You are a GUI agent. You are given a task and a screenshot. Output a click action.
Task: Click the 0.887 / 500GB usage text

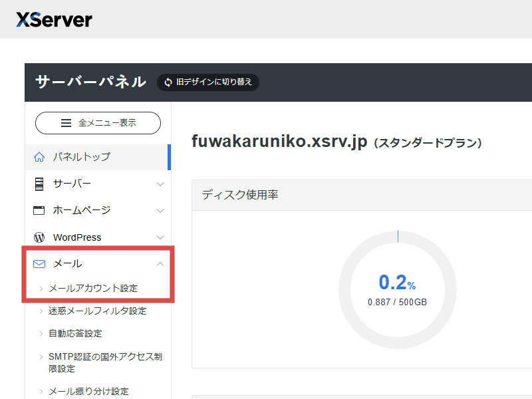[x=397, y=302]
